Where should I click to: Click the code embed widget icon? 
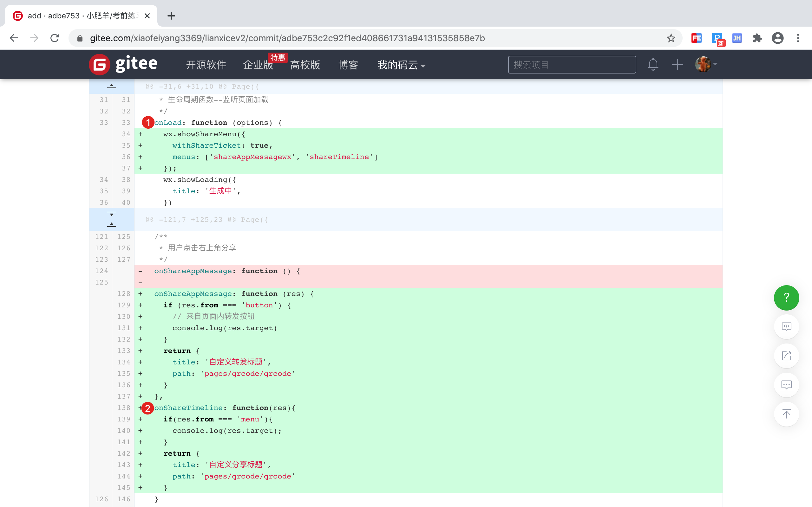[786, 326]
